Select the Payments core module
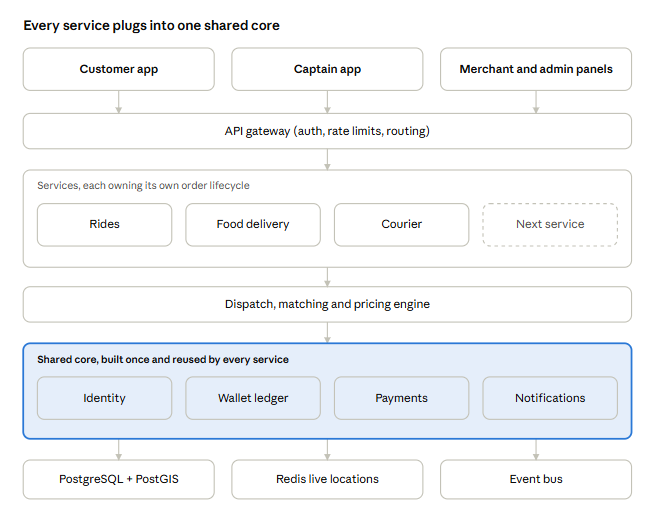Screen dimensions: 655x520 [x=401, y=398]
